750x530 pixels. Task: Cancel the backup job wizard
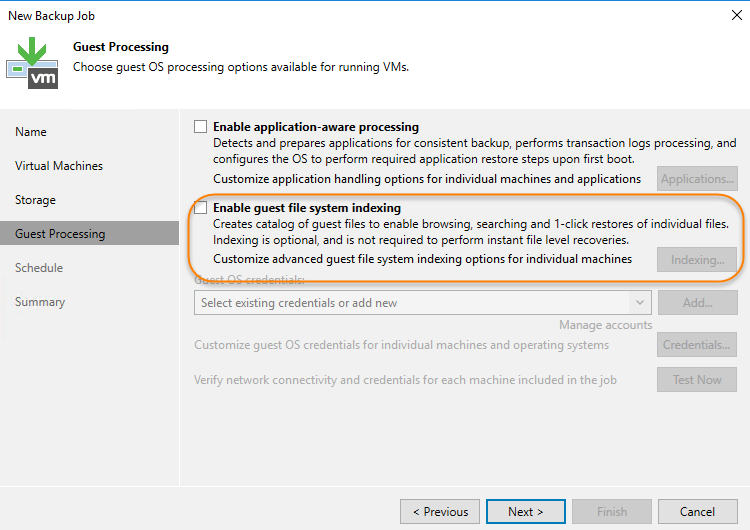(x=697, y=512)
